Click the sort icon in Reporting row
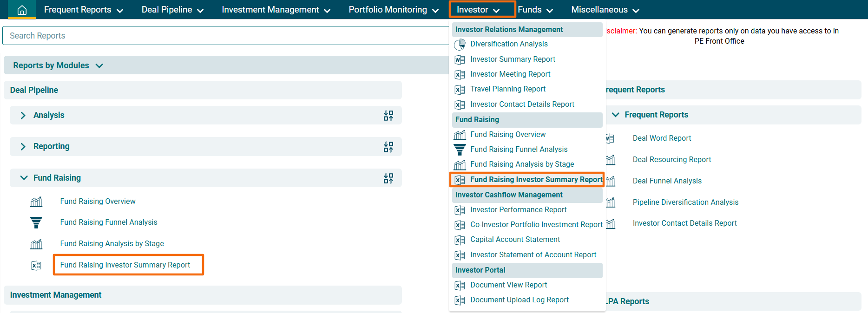 click(388, 147)
